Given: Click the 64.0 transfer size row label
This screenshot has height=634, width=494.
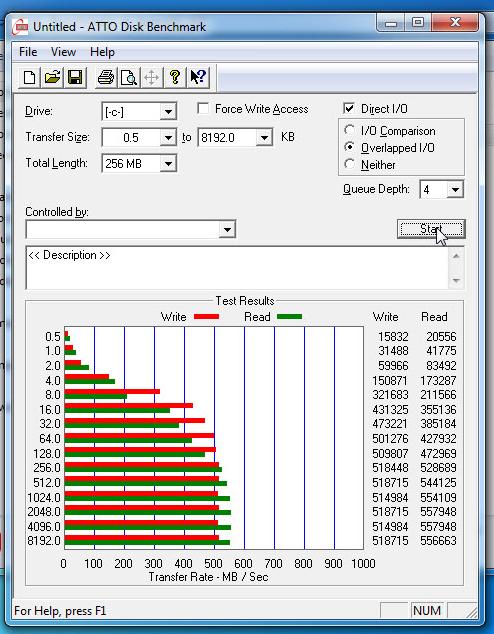Looking at the screenshot, I should tap(50, 439).
